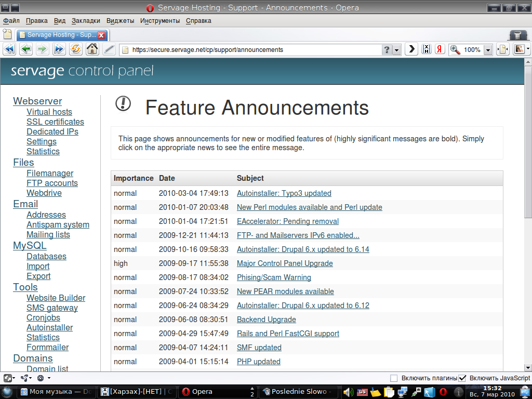Open the SSL certificates link
The width and height of the screenshot is (532, 399).
(x=55, y=122)
